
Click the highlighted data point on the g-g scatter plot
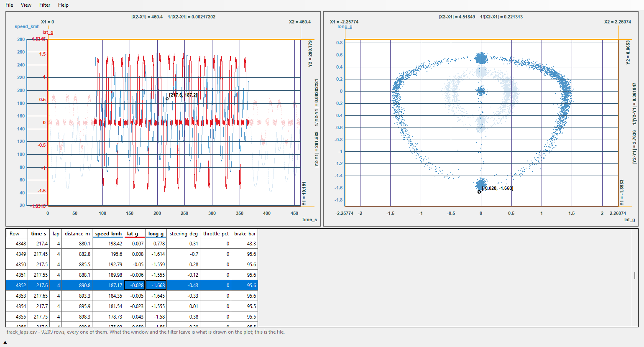(479, 192)
